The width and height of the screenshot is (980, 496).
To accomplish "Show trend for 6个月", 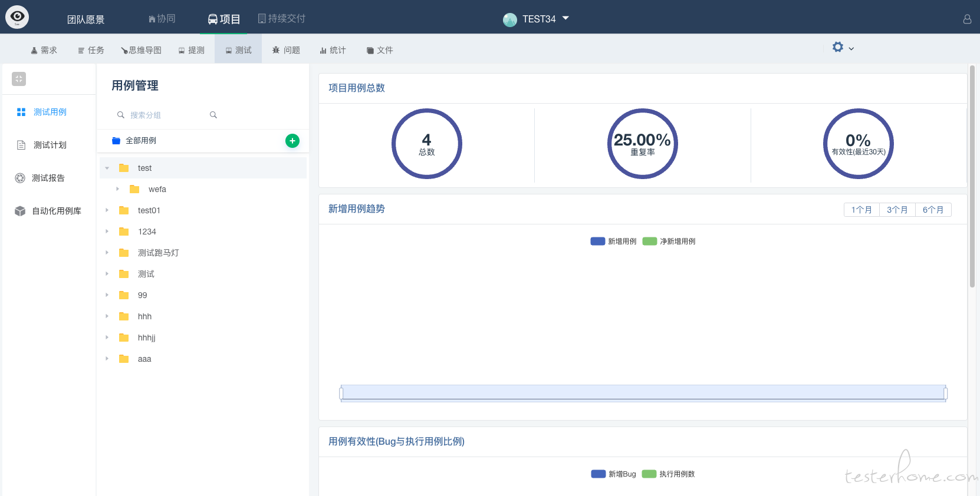I will click(x=933, y=210).
